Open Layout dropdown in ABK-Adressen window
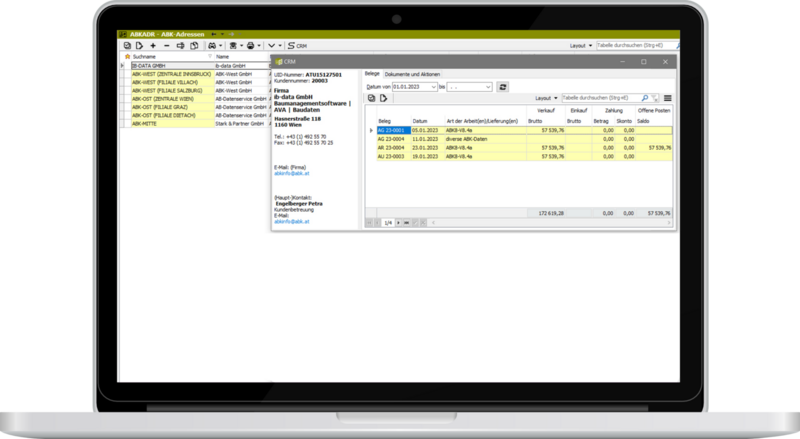 point(581,46)
